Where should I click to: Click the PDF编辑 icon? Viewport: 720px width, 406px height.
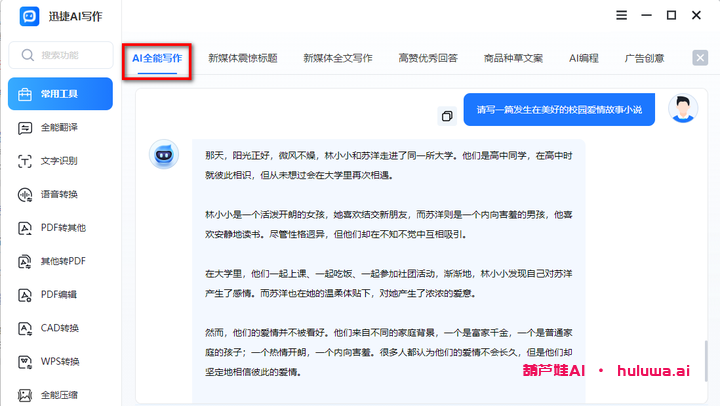25,295
